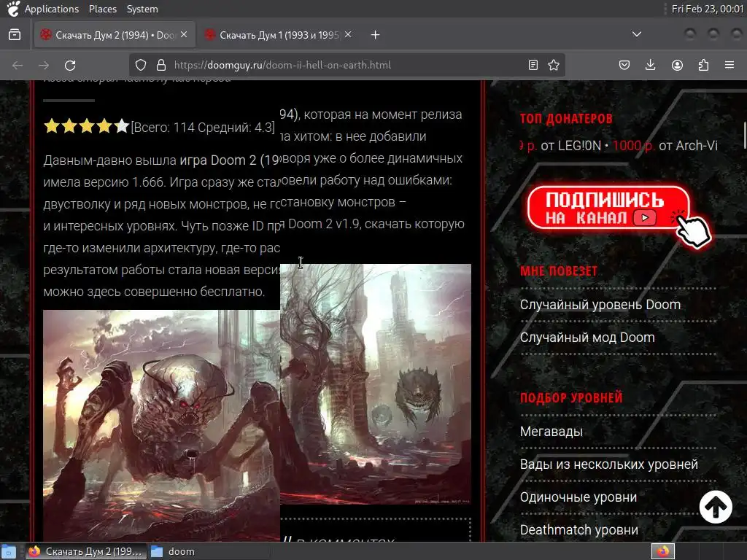Open Deathmatch уровни link
Image resolution: width=747 pixels, height=560 pixels.
578,530
